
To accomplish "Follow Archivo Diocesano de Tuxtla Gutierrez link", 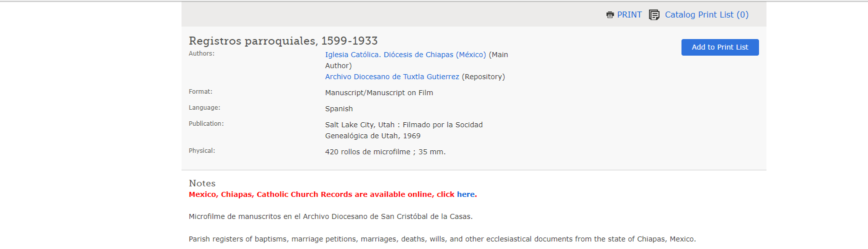I will [x=391, y=77].
